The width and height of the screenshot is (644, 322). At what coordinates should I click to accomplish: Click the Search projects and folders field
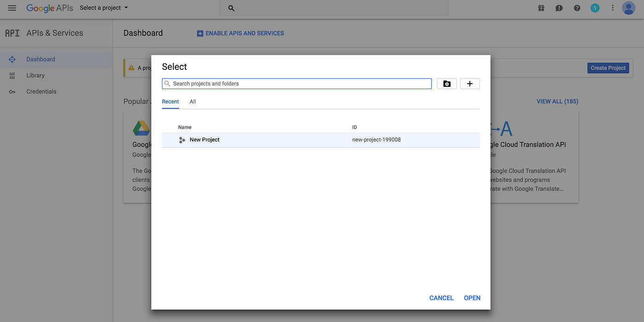297,84
